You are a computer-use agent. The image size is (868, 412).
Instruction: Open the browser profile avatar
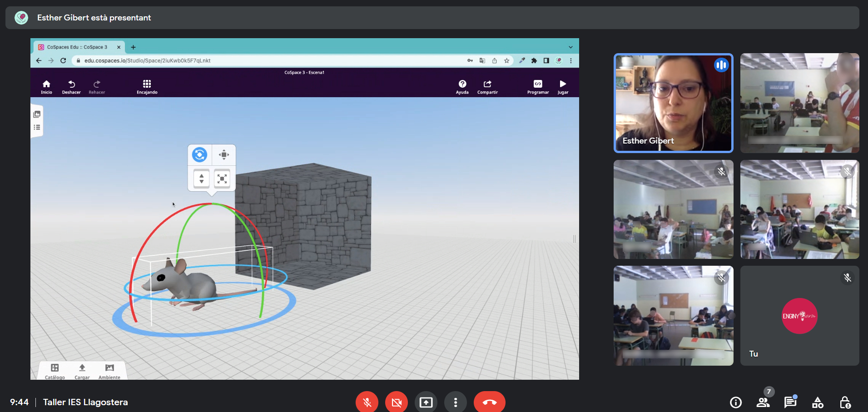pos(559,60)
